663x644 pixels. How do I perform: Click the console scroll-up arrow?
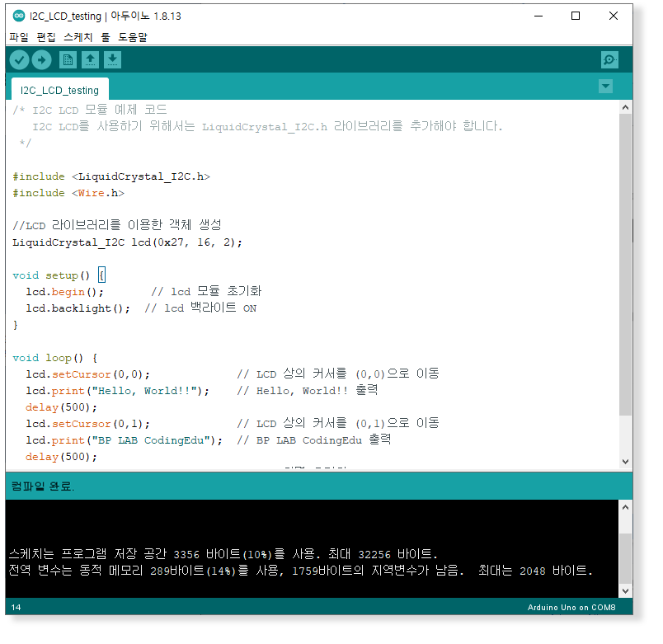[625, 507]
